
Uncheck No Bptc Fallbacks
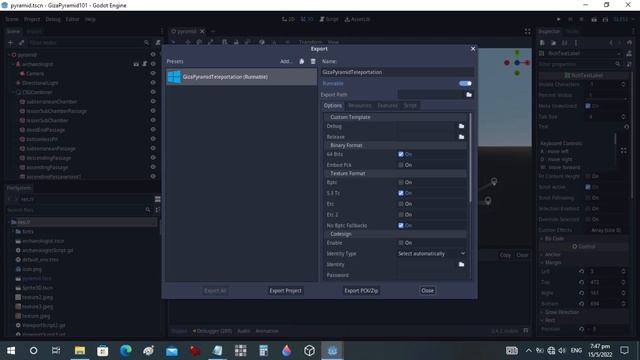pos(401,225)
